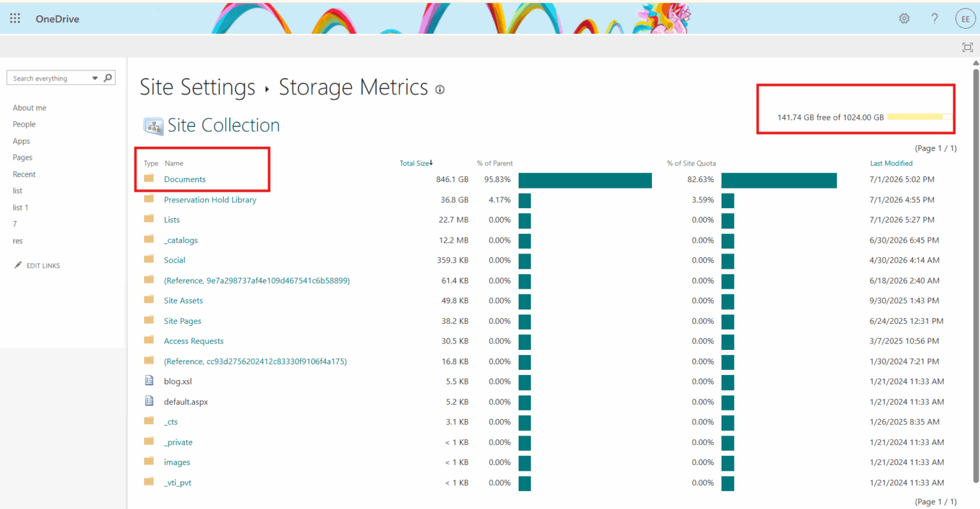Click the Documents 82.63% quota bar
Screen dimensions: 980x509
pos(779,180)
